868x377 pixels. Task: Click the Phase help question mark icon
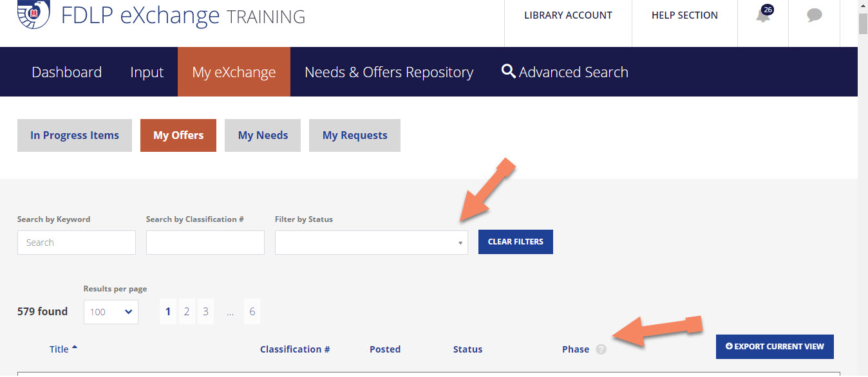(601, 349)
